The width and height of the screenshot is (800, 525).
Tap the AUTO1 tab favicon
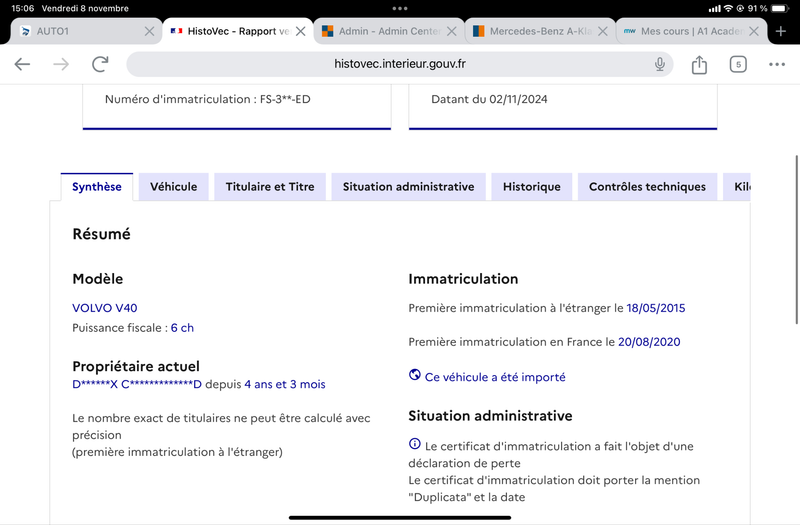(x=25, y=31)
